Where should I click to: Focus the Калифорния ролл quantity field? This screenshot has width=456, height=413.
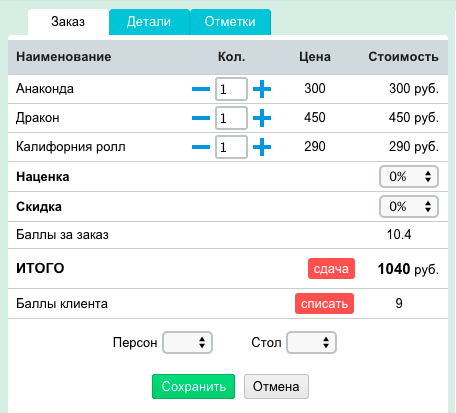point(231,147)
